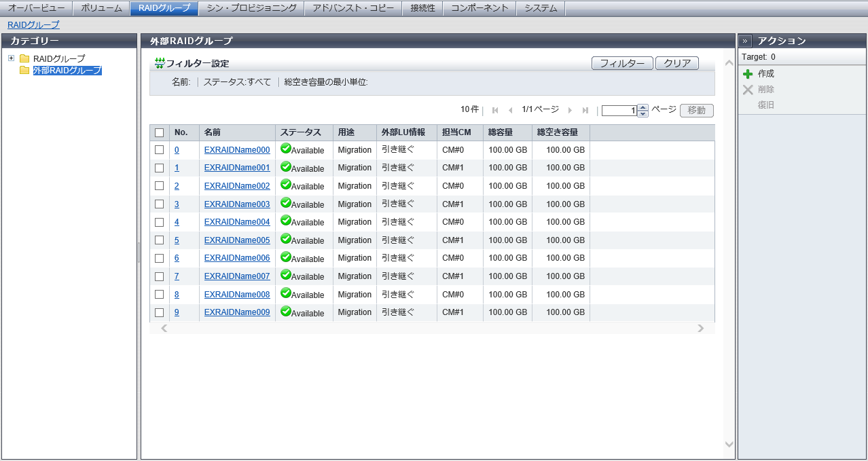Check the box for EXRAIDName000
The width and height of the screenshot is (868, 461).
point(160,150)
